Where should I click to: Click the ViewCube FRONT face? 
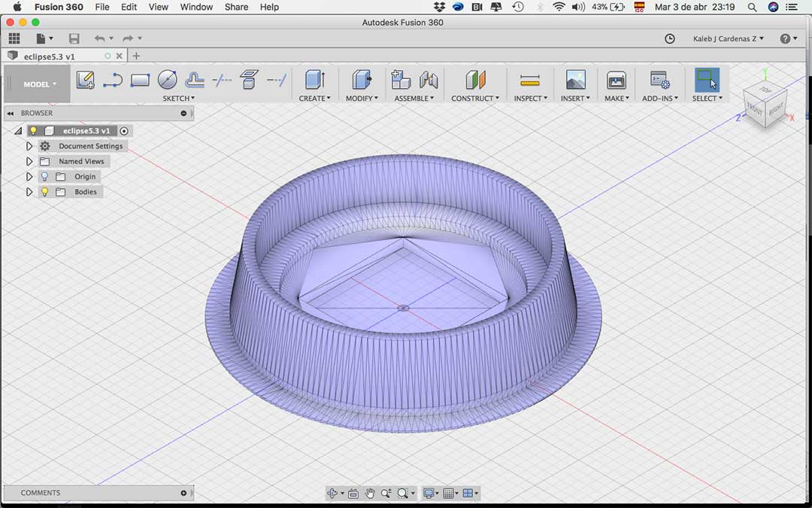tap(755, 109)
